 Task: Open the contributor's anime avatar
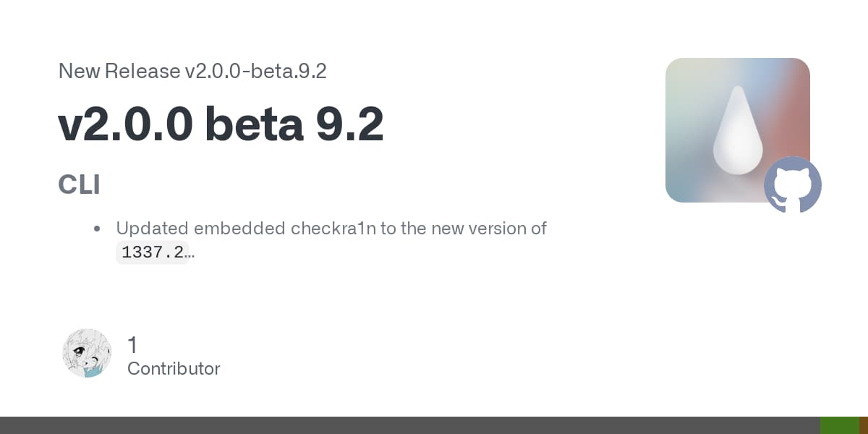[87, 353]
